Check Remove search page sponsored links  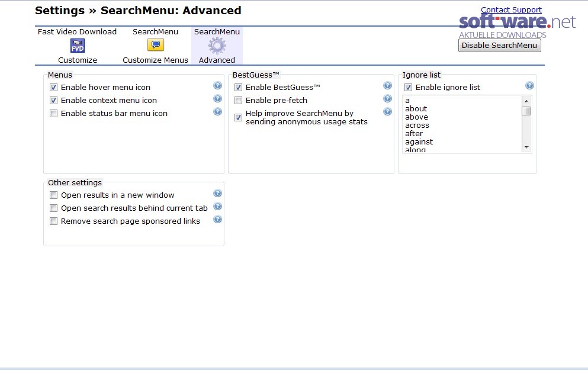[54, 221]
